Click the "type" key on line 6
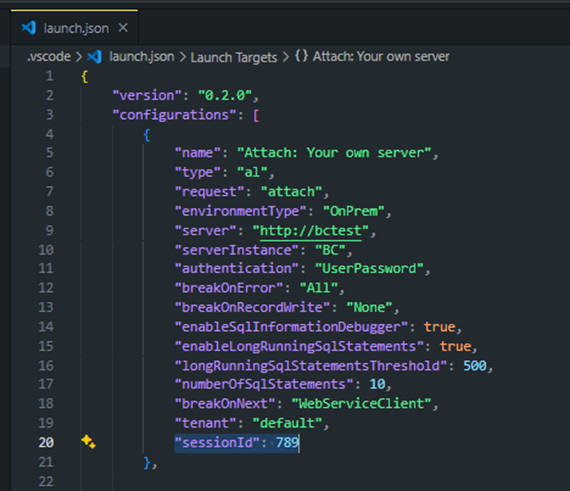The height and width of the screenshot is (491, 570). click(x=197, y=173)
